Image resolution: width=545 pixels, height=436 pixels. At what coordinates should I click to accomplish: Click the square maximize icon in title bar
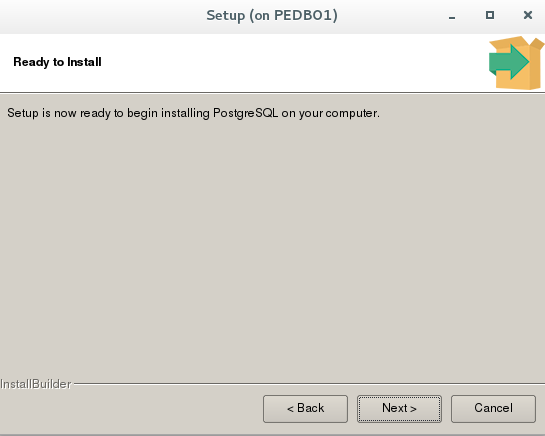(490, 15)
